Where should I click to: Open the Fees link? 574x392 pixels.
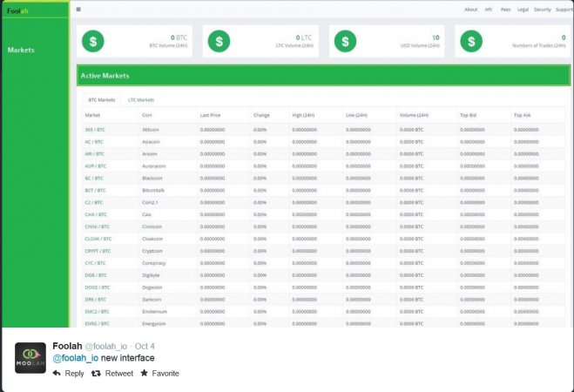click(x=505, y=10)
